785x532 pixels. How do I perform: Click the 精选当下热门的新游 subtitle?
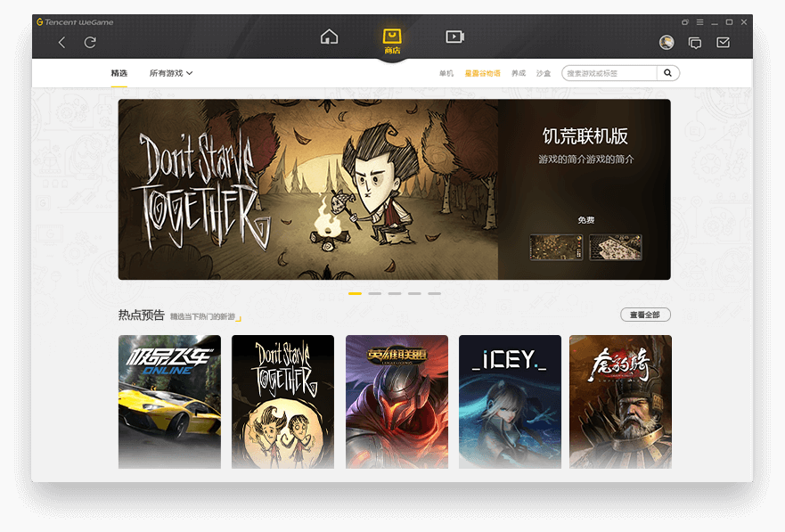[203, 316]
